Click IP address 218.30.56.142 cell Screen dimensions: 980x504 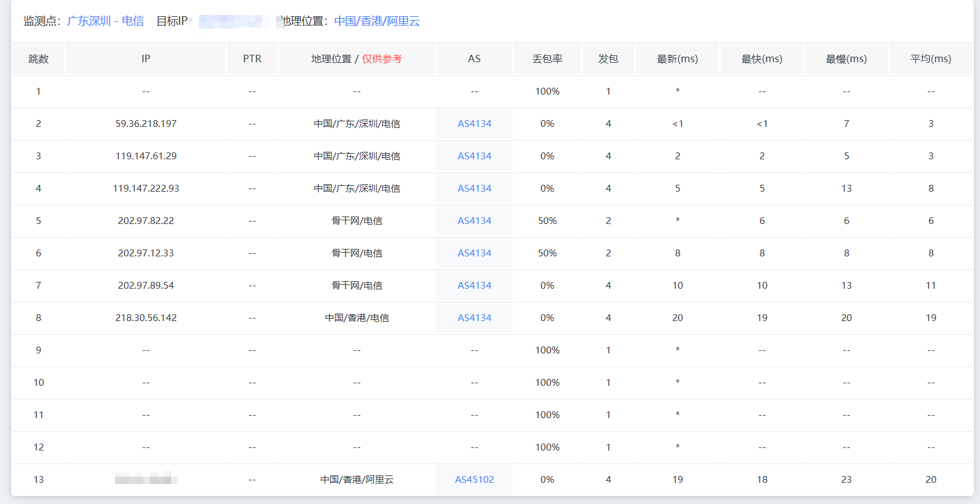pyautogui.click(x=146, y=318)
